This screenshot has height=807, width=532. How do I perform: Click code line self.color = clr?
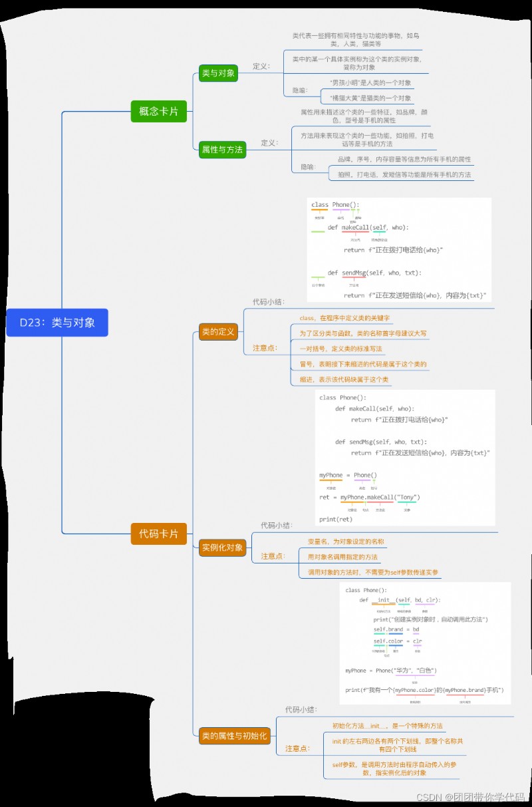(398, 642)
